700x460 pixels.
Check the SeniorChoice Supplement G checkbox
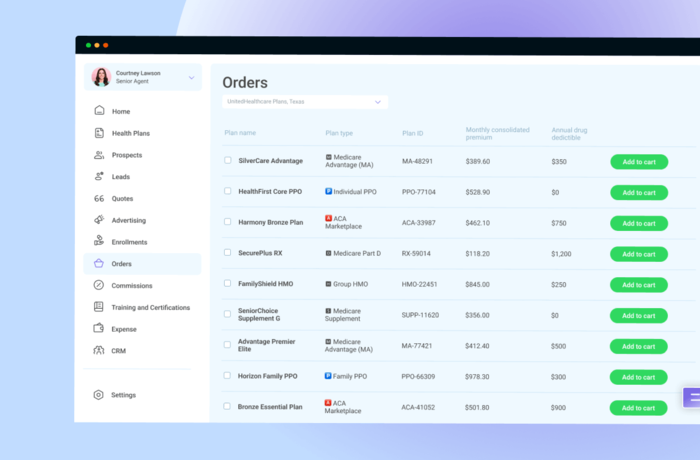[227, 314]
